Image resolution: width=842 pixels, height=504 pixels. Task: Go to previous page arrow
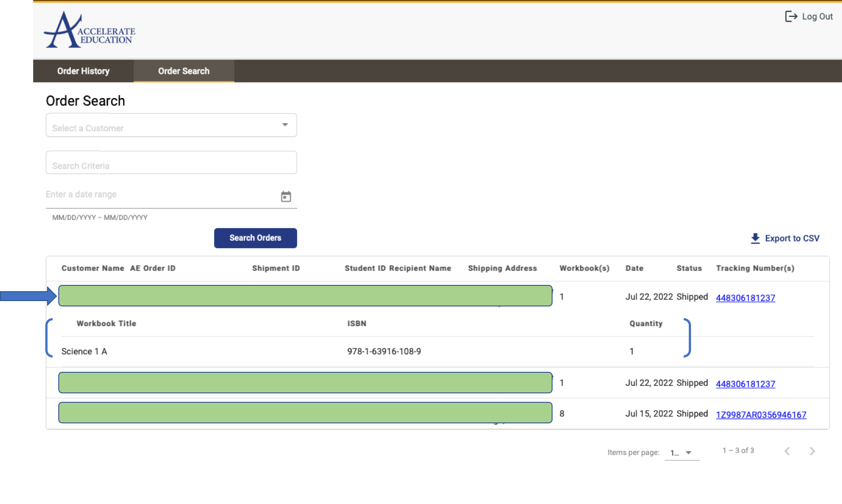(x=787, y=451)
